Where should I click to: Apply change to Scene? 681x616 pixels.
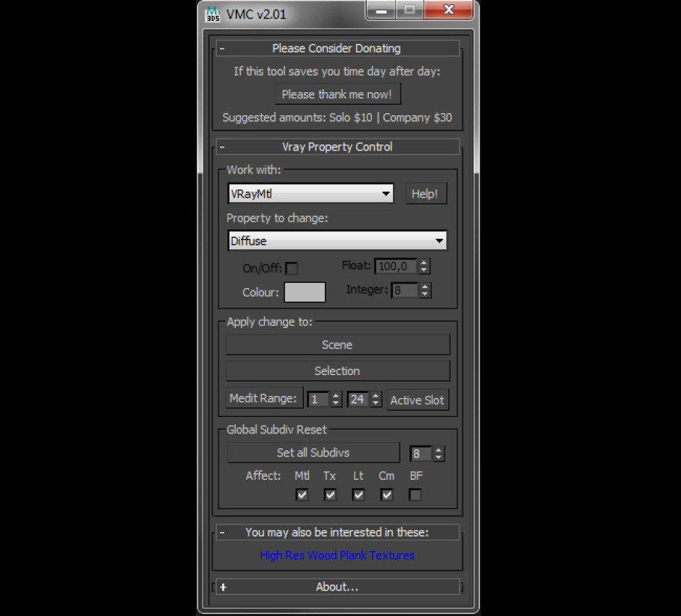[338, 345]
